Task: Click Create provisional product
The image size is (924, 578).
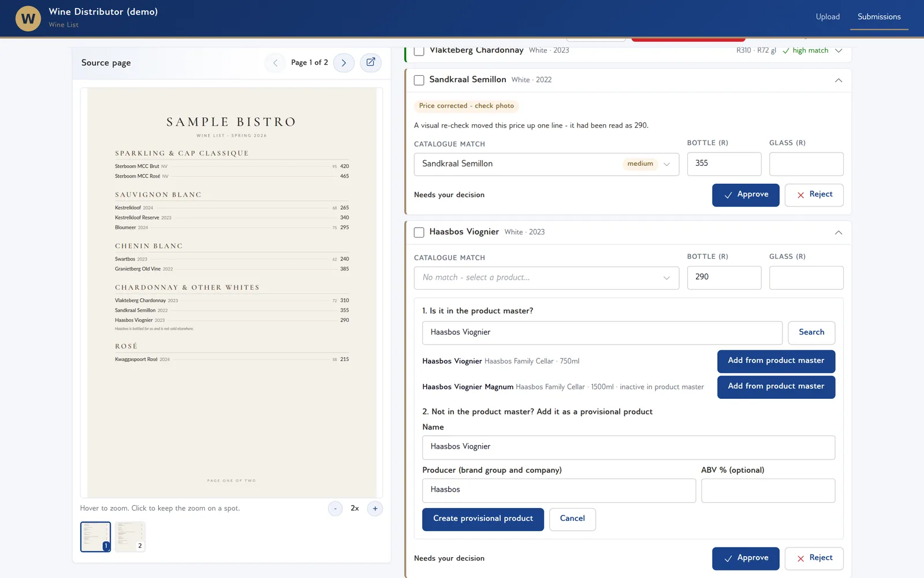Action: [483, 519]
